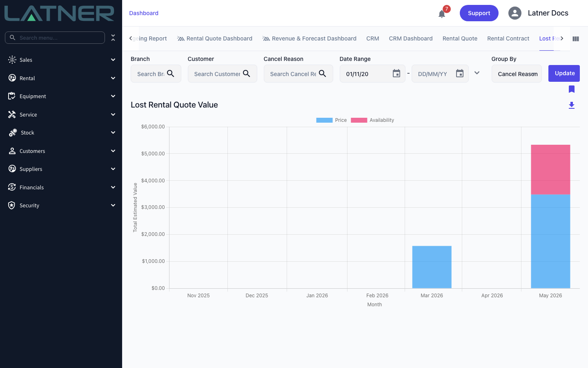Click the Customer search magnifier icon
Image resolution: width=588 pixels, height=368 pixels.
click(x=247, y=74)
